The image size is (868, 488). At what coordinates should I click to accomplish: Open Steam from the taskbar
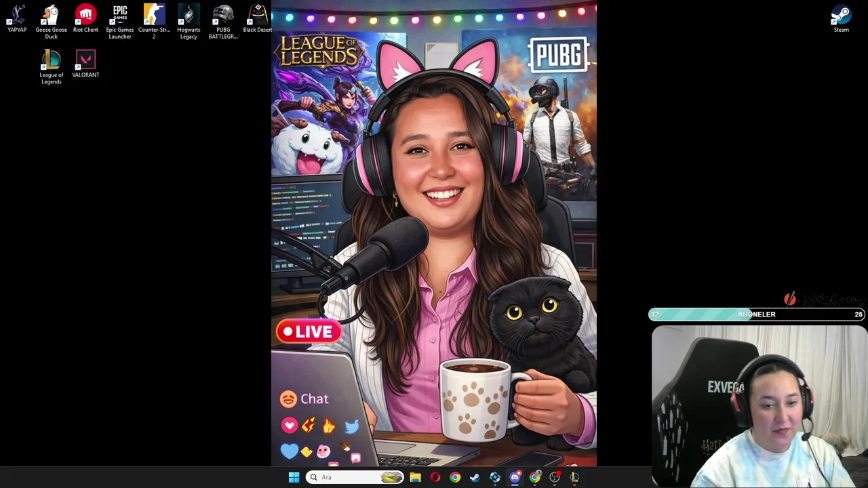[x=475, y=477]
